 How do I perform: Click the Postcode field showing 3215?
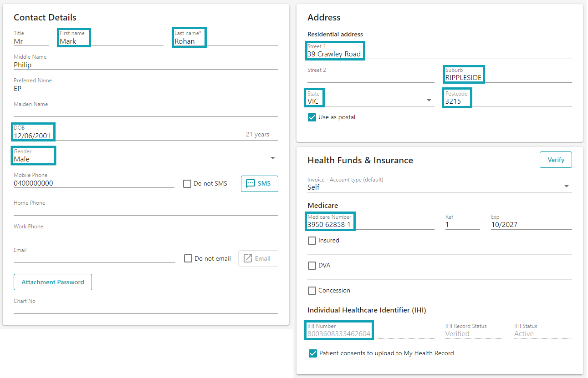pyautogui.click(x=456, y=100)
